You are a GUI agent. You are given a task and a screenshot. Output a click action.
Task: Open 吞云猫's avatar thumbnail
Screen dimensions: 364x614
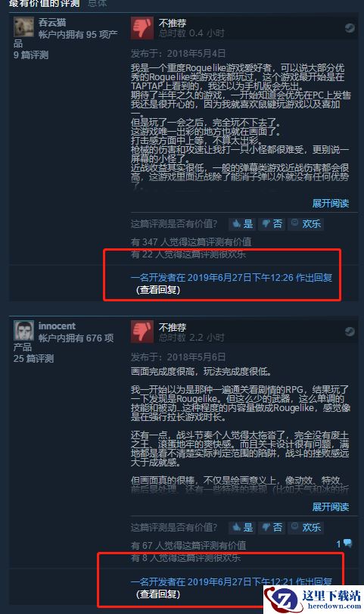pyautogui.click(x=24, y=27)
